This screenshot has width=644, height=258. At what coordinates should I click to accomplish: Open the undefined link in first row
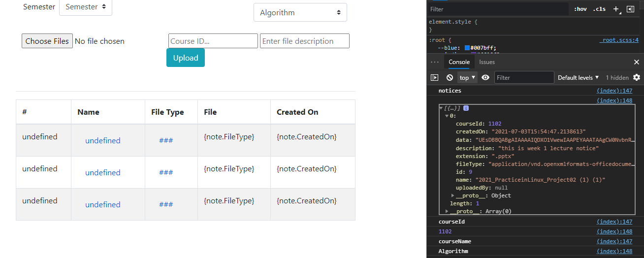[103, 140]
